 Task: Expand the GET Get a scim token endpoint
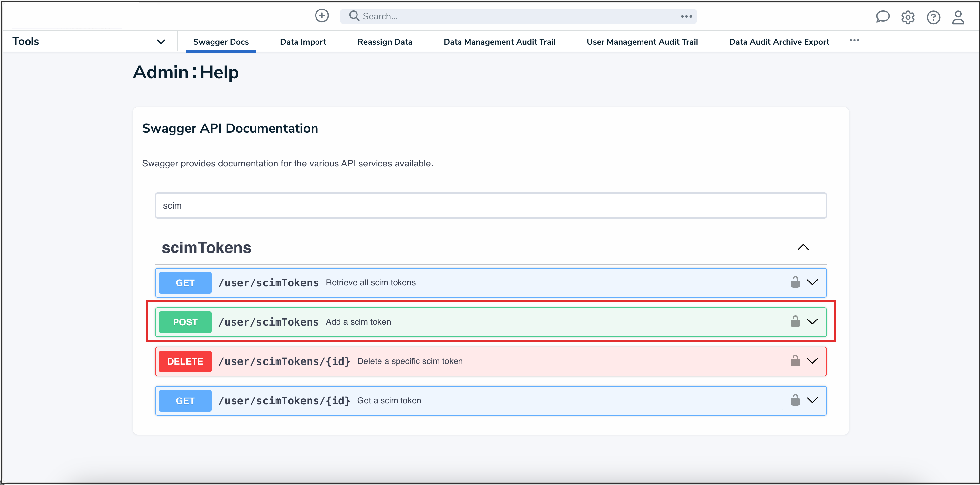(813, 400)
